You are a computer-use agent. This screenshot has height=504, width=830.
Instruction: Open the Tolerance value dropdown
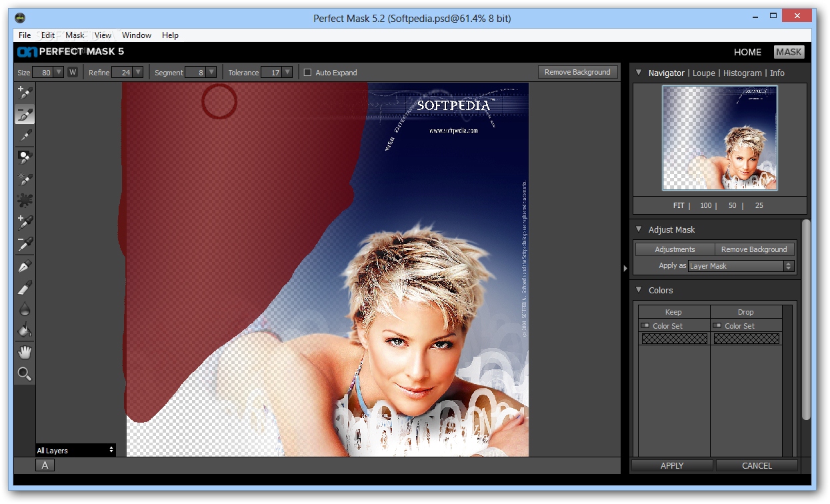coord(287,72)
